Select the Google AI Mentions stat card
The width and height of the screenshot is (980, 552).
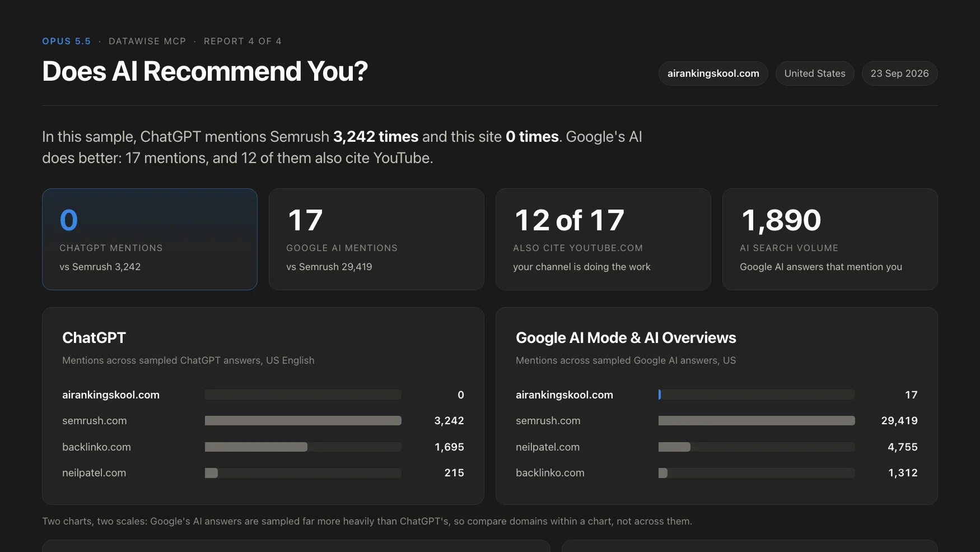click(376, 239)
